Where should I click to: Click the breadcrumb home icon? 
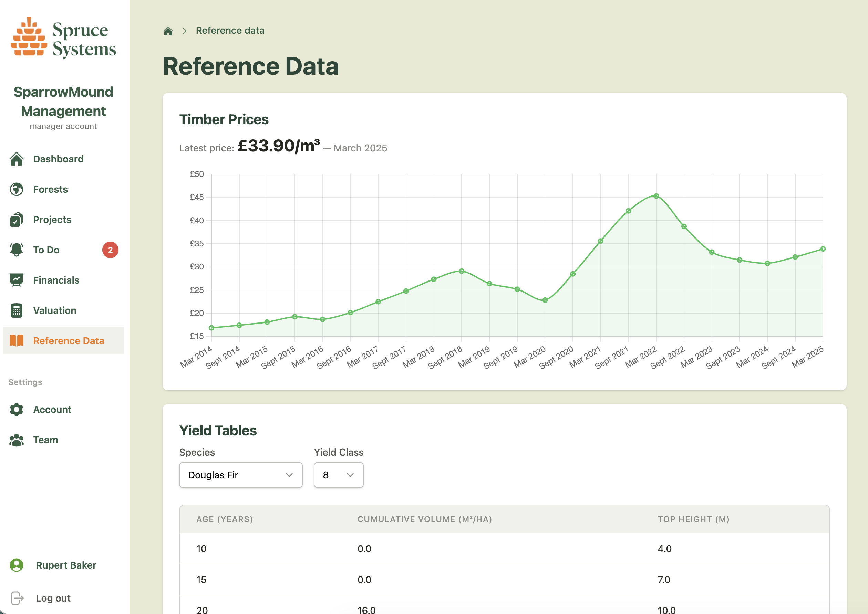coord(168,31)
